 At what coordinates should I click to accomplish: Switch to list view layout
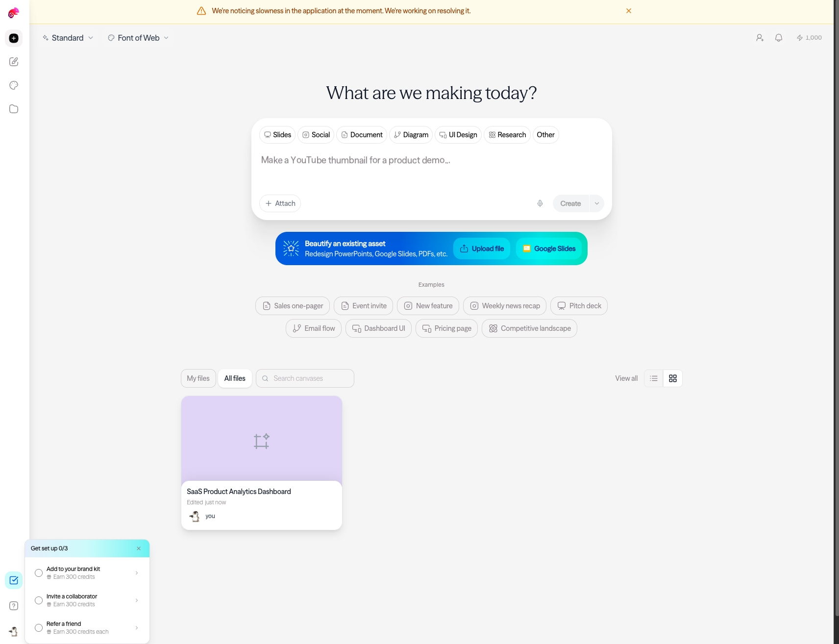(x=654, y=378)
